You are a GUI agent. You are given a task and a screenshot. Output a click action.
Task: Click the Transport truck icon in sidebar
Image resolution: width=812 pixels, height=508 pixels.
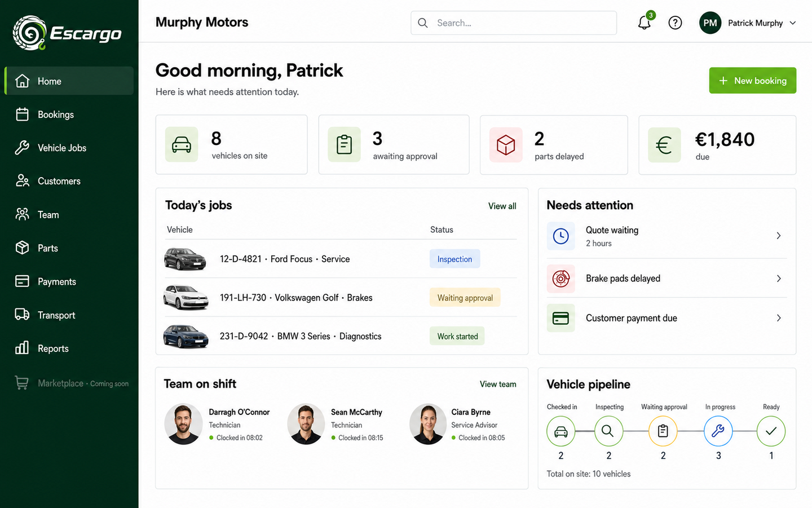(x=22, y=315)
